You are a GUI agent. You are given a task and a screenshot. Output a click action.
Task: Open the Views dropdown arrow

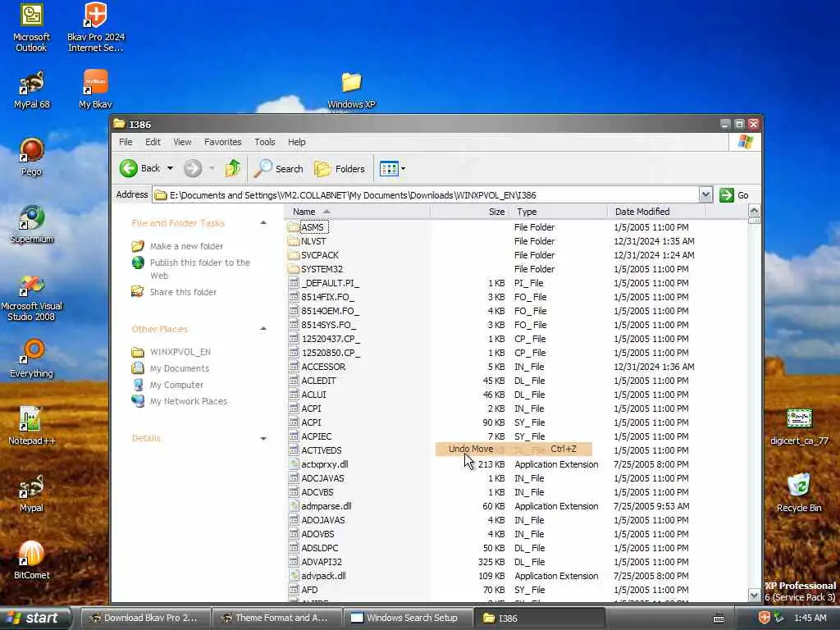404,169
